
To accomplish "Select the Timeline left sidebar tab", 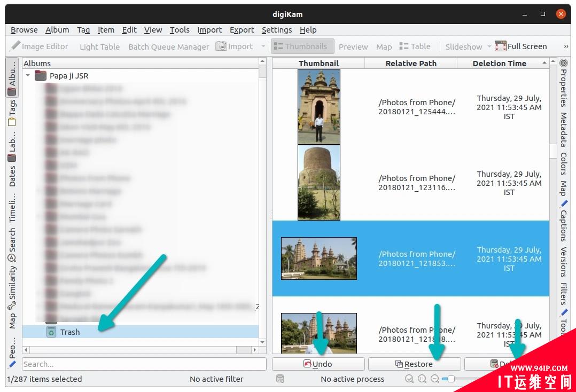I will click(x=12, y=207).
